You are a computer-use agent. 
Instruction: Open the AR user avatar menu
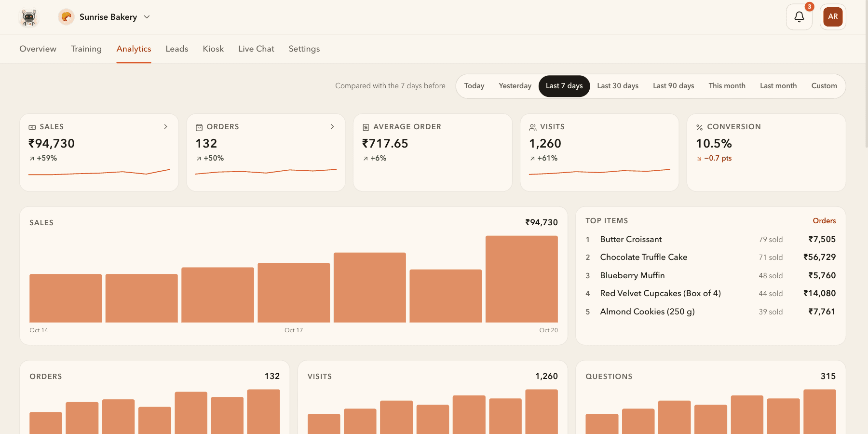coord(833,17)
